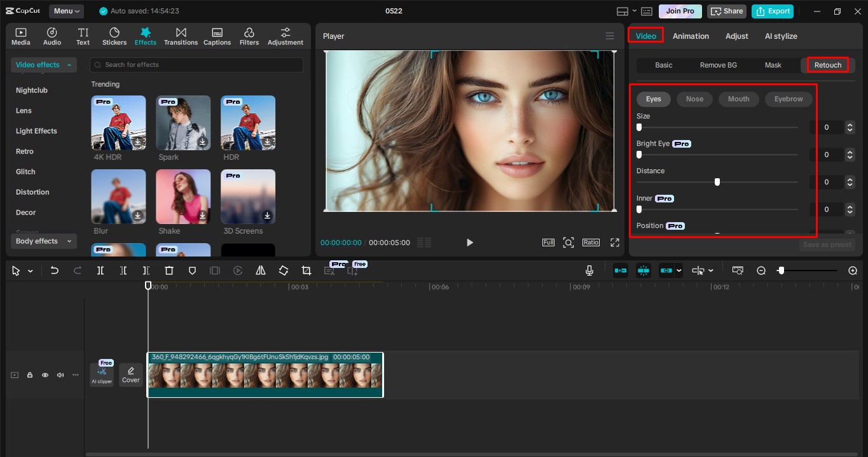This screenshot has height=457, width=868.
Task: Zoom out the timeline with the magnifier icon
Action: click(x=761, y=270)
